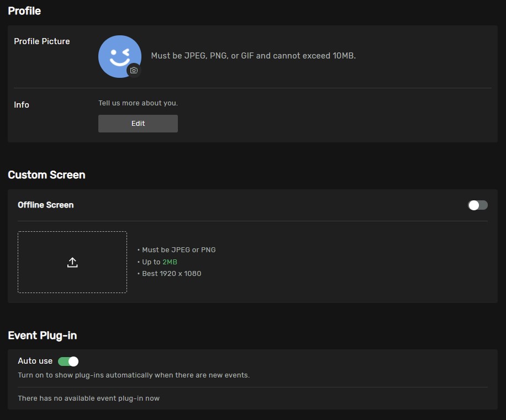Click the 'Best 1920 x 1080' hint
Screen dimensions: 506x420
coord(171,274)
